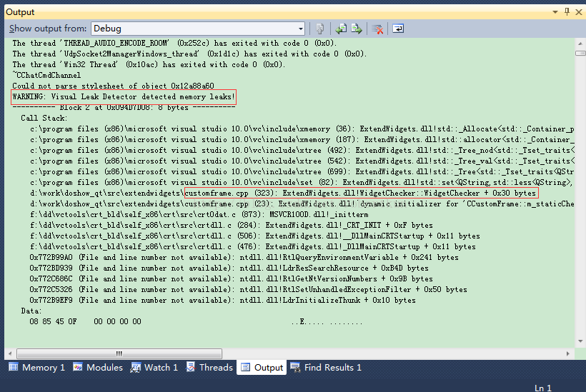Click the xtree (542) stack frame line
This screenshot has height=392, width=586.
click(x=302, y=161)
